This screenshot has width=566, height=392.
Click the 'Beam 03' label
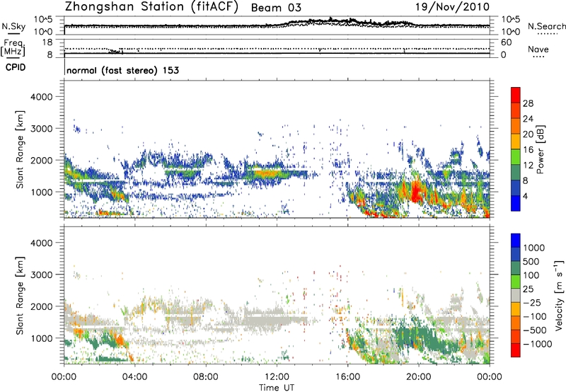(x=276, y=8)
